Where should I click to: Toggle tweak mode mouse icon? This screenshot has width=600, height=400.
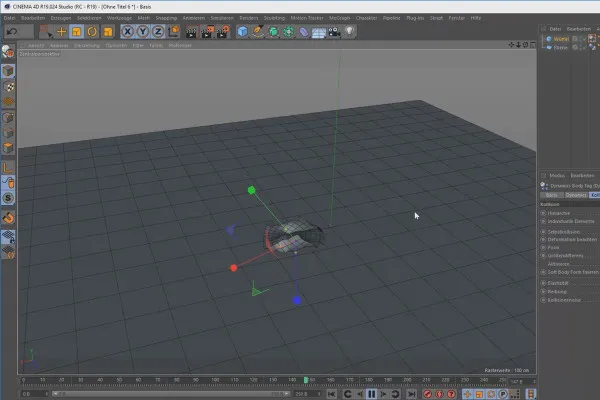point(8,183)
